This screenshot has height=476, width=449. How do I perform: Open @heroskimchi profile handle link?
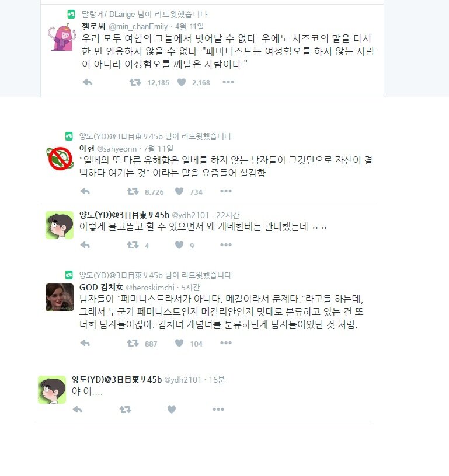point(150,288)
